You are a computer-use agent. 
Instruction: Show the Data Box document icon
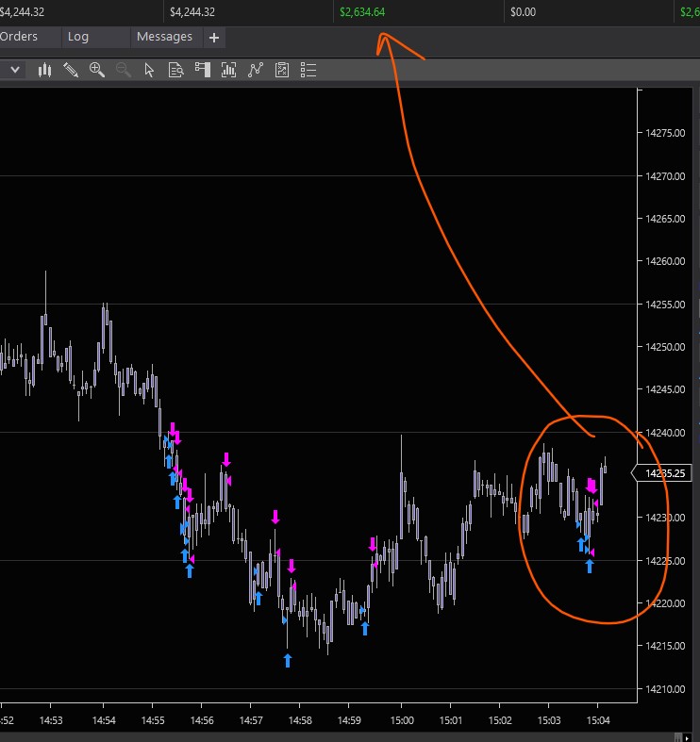[175, 70]
